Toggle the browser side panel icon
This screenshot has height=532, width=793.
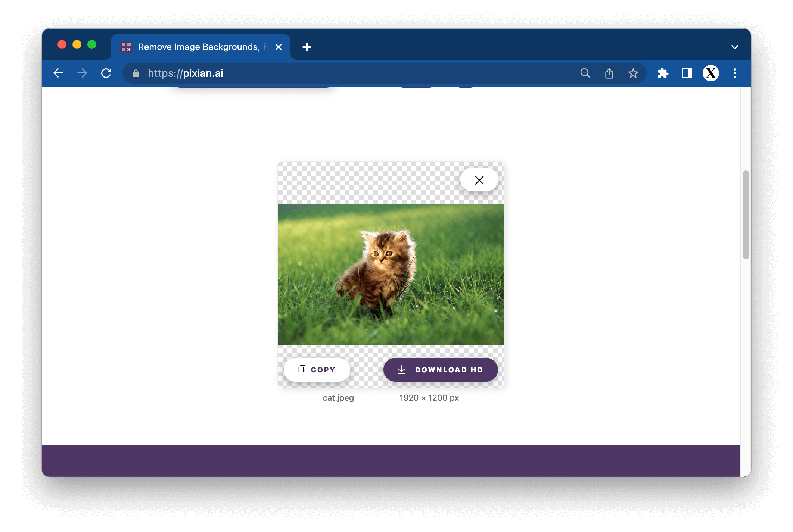[687, 73]
